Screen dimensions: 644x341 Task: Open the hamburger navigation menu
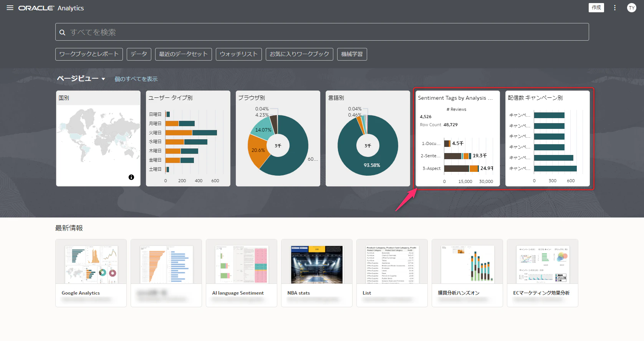10,8
